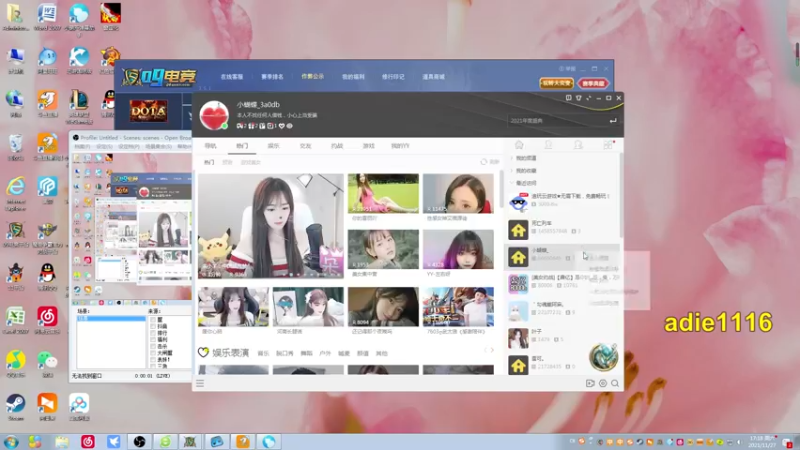
Task: Collapse the recent visits section in YY sidebar
Action: 511,183
